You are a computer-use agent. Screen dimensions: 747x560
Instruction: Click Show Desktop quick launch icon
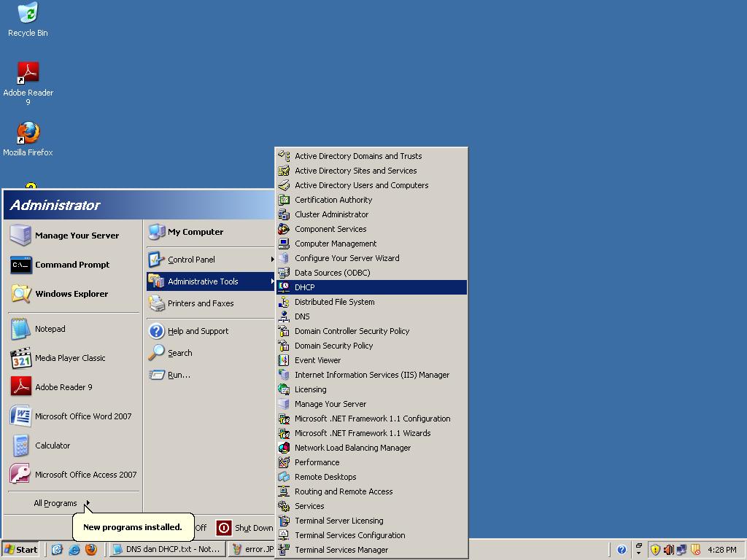pos(57,550)
